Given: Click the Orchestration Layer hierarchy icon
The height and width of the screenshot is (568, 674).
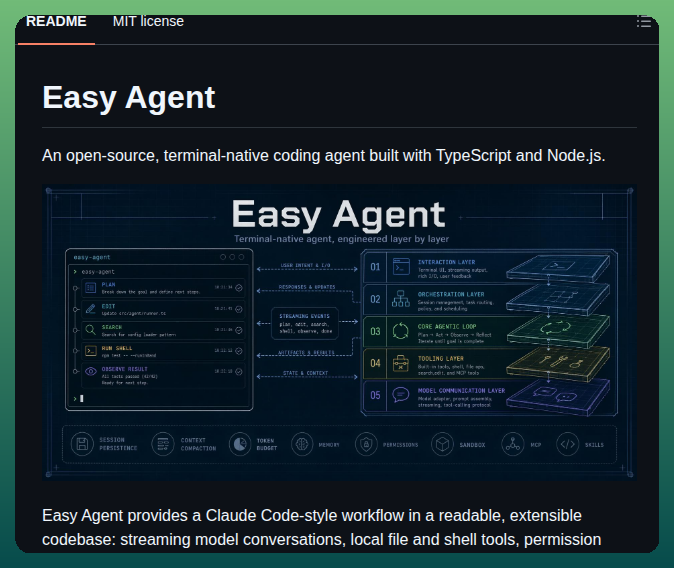Looking at the screenshot, I should 401,299.
